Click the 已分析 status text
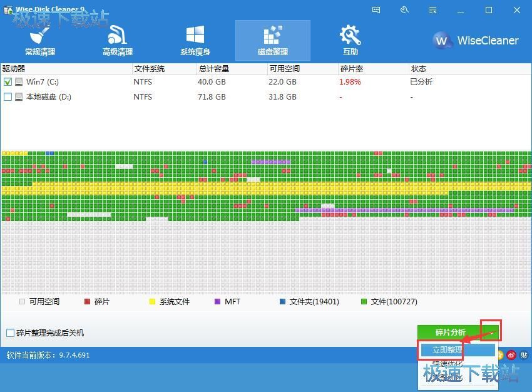532x392 pixels. [x=421, y=82]
